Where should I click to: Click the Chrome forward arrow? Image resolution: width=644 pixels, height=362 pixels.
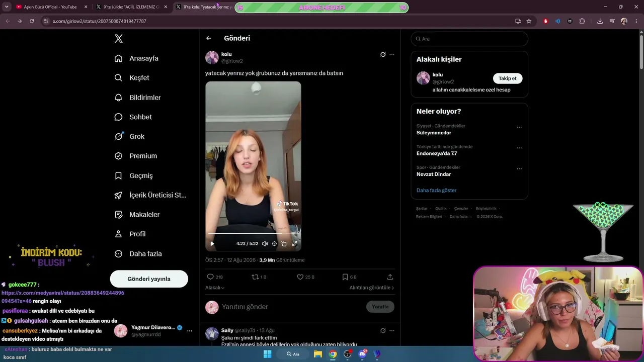click(20, 21)
